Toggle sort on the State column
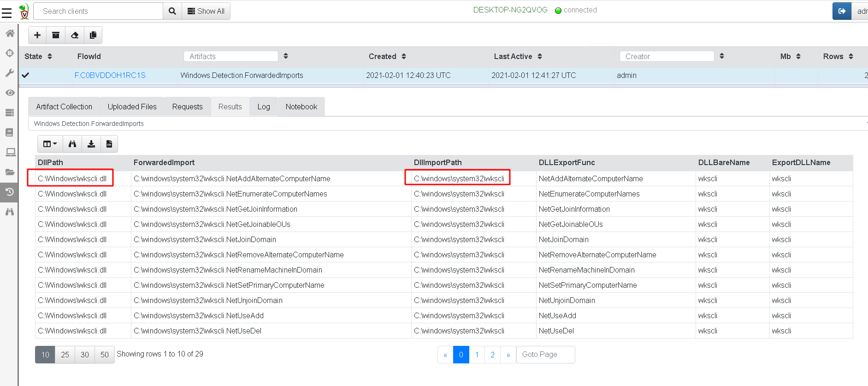Viewport: 868px width, 386px height. 50,56
